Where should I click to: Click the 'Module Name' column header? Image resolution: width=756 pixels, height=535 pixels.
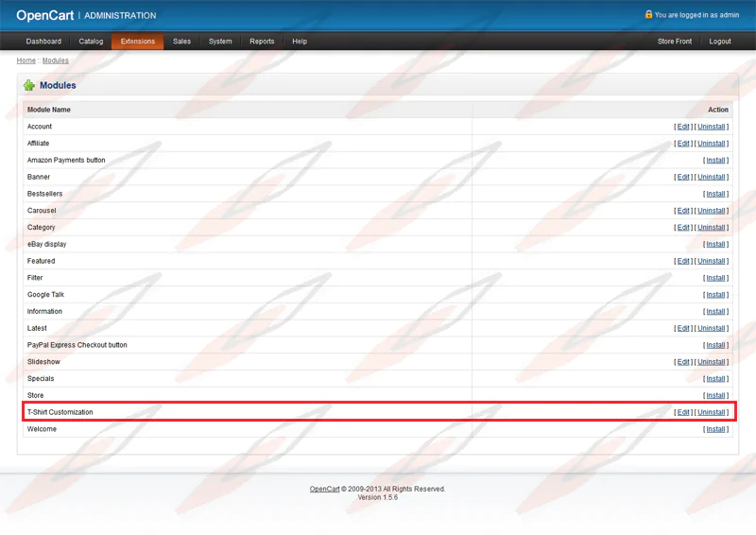coord(49,110)
